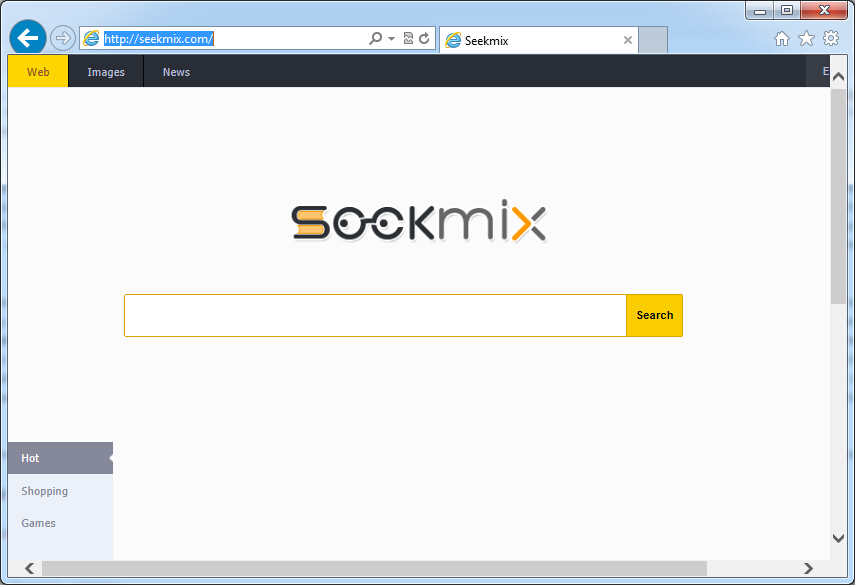Select the Games category in sidebar
The image size is (855, 585).
pos(60,523)
